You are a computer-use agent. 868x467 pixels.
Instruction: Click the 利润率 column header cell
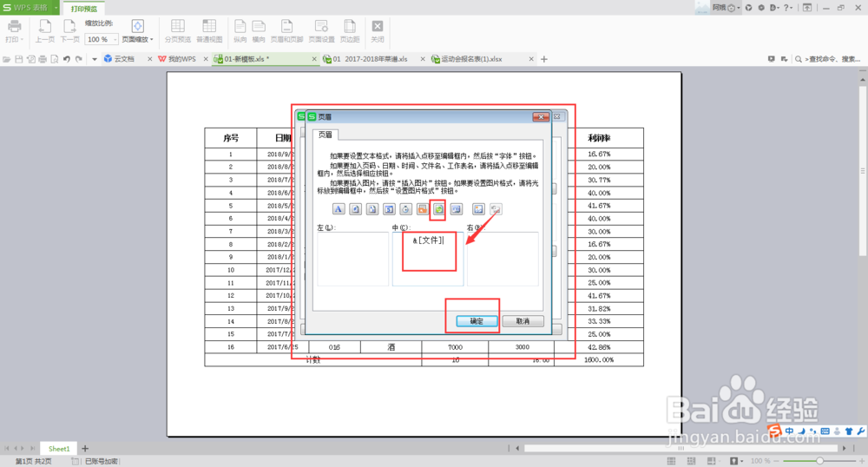[x=599, y=138]
